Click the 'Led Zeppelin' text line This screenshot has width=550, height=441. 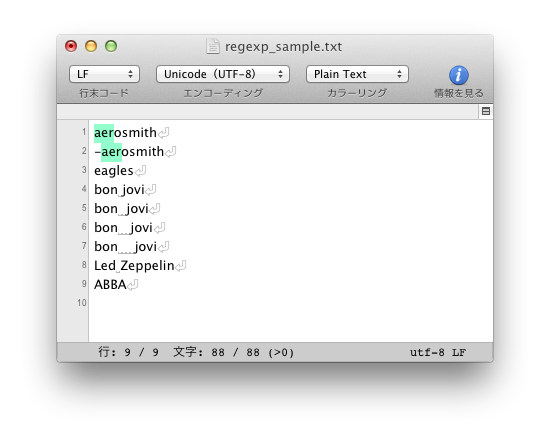tap(134, 266)
